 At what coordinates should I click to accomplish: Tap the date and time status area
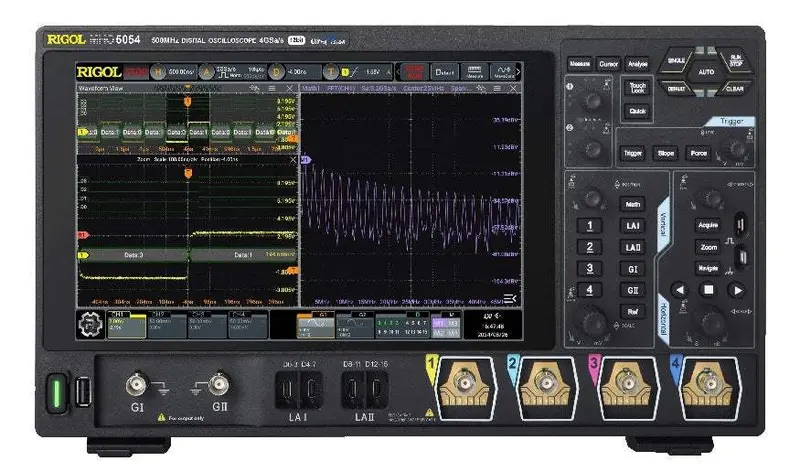(x=493, y=326)
